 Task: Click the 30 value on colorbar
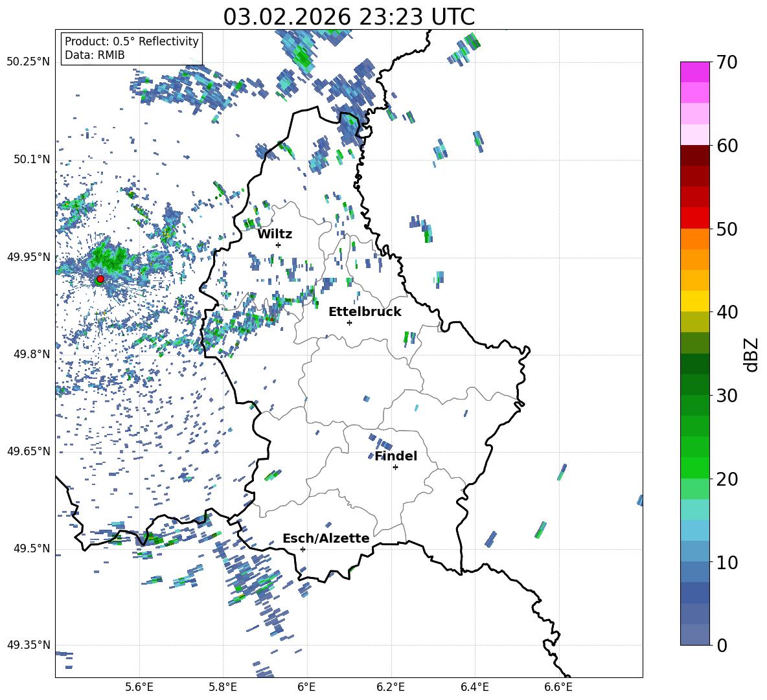click(727, 396)
